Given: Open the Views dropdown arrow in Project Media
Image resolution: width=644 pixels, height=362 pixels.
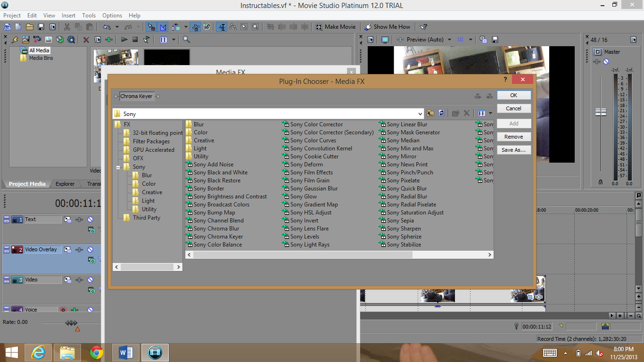Looking at the screenshot, I should [173, 40].
